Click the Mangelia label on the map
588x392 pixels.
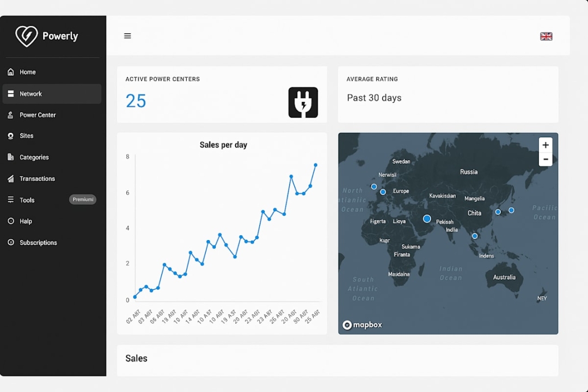(x=474, y=198)
